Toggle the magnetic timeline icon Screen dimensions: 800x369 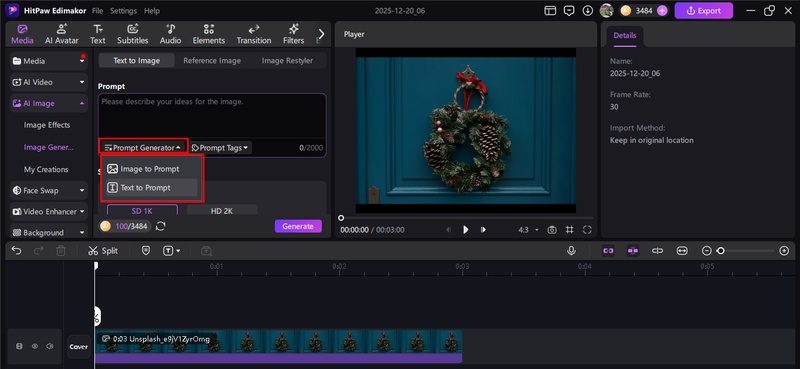coord(633,251)
